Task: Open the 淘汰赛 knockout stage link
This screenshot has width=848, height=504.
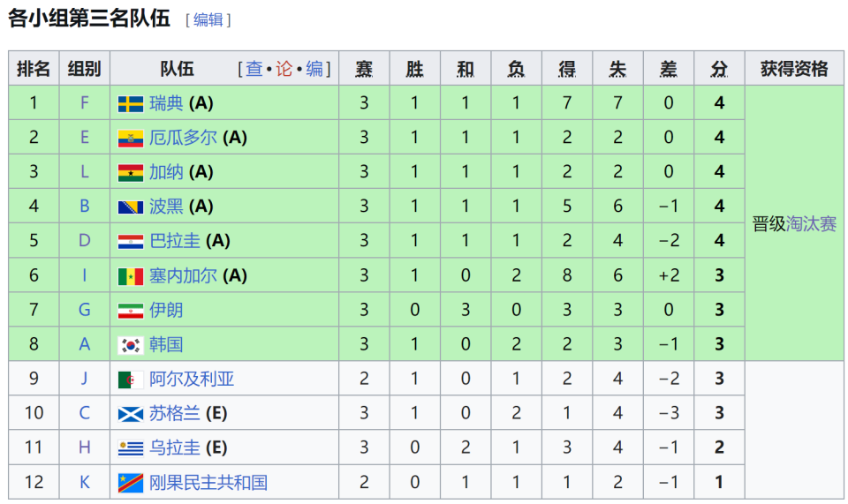Action: pyautogui.click(x=811, y=223)
